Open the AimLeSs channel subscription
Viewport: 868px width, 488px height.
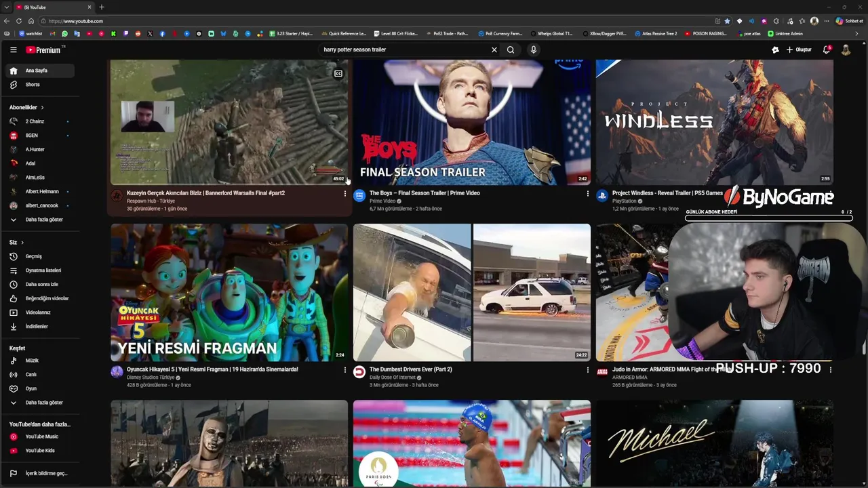[x=40, y=178]
